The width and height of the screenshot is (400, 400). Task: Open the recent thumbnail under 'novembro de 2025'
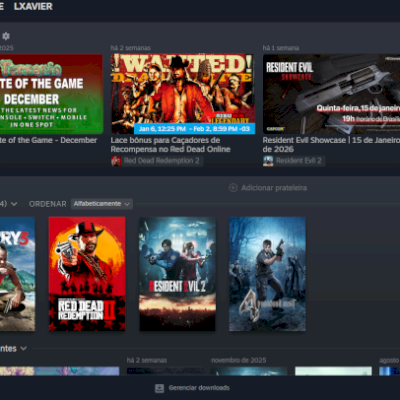point(249,371)
